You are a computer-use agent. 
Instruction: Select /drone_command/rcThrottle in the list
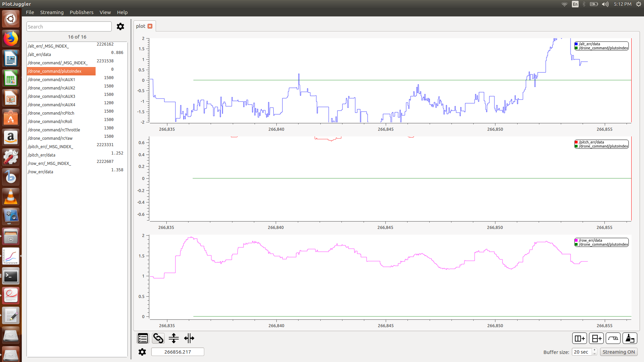pyautogui.click(x=54, y=130)
